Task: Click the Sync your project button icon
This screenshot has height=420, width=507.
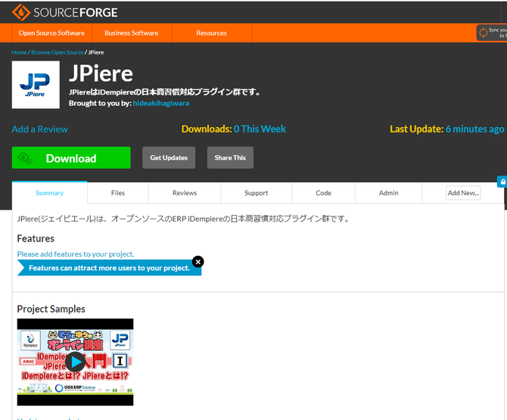Action: [x=483, y=33]
